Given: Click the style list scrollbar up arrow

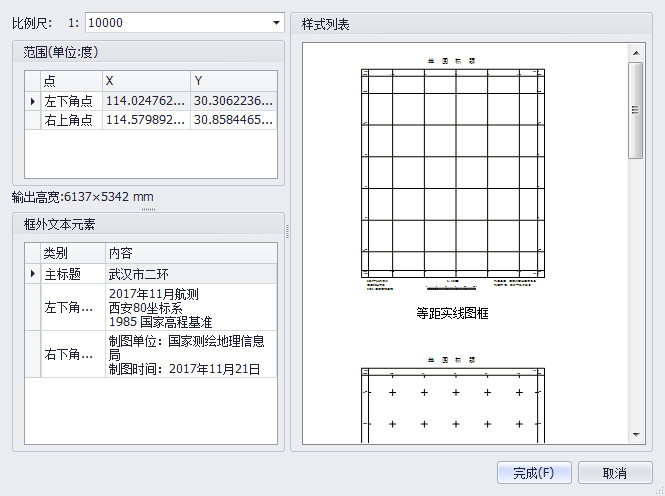Looking at the screenshot, I should point(635,51).
